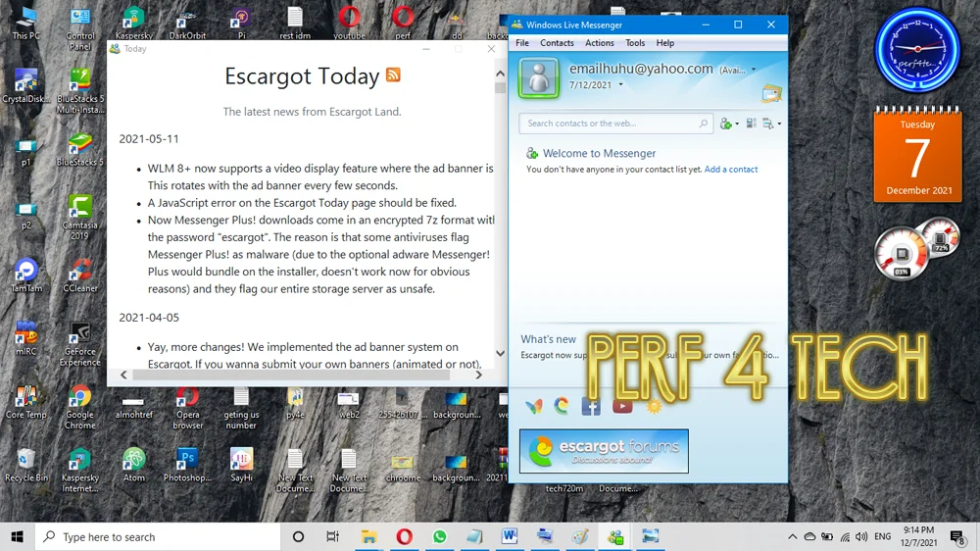Select the CCleaner desktop icon
Screen dimensions: 980x551
click(x=80, y=275)
